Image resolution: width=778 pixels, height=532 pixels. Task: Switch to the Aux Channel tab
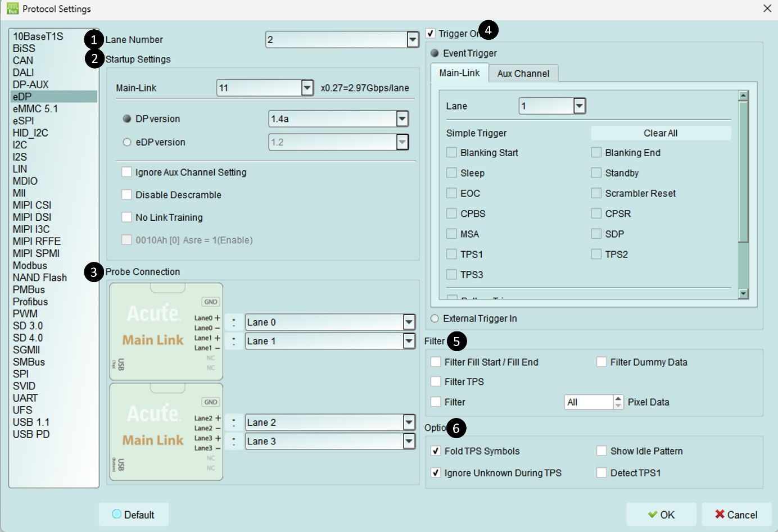pos(523,74)
